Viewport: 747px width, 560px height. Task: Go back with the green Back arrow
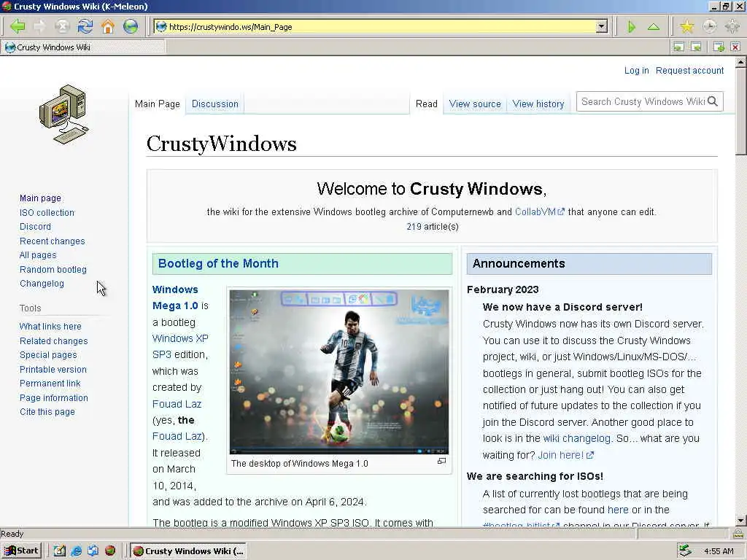[x=18, y=26]
